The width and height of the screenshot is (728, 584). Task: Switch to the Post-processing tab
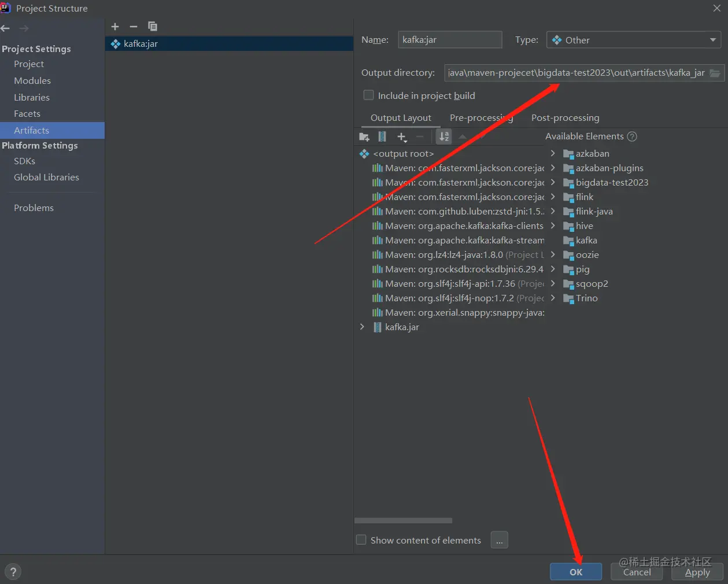pyautogui.click(x=565, y=118)
